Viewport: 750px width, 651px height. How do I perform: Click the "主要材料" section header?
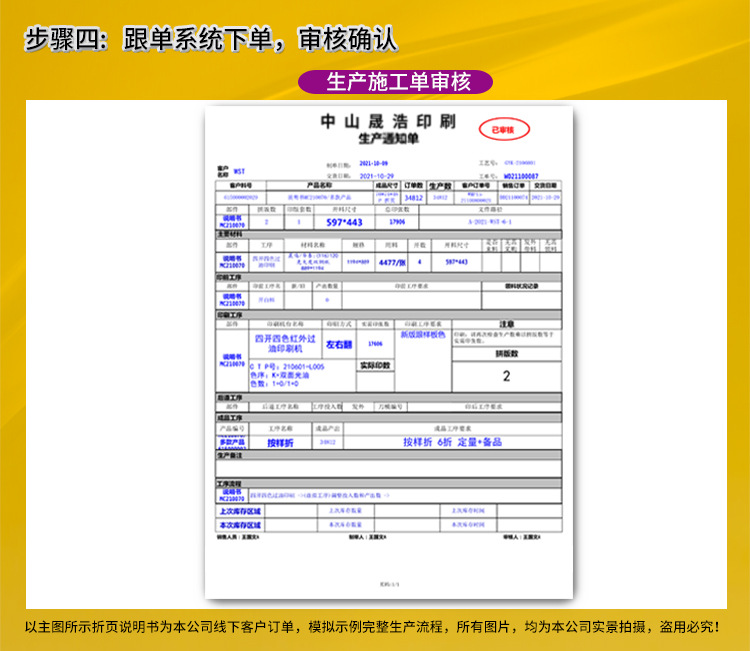pos(388,234)
